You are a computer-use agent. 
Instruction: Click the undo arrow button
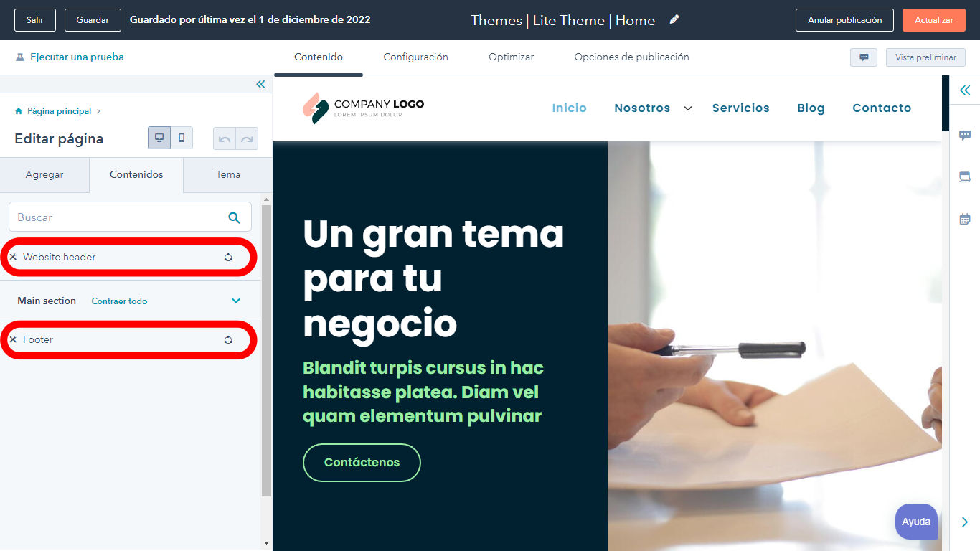point(225,138)
